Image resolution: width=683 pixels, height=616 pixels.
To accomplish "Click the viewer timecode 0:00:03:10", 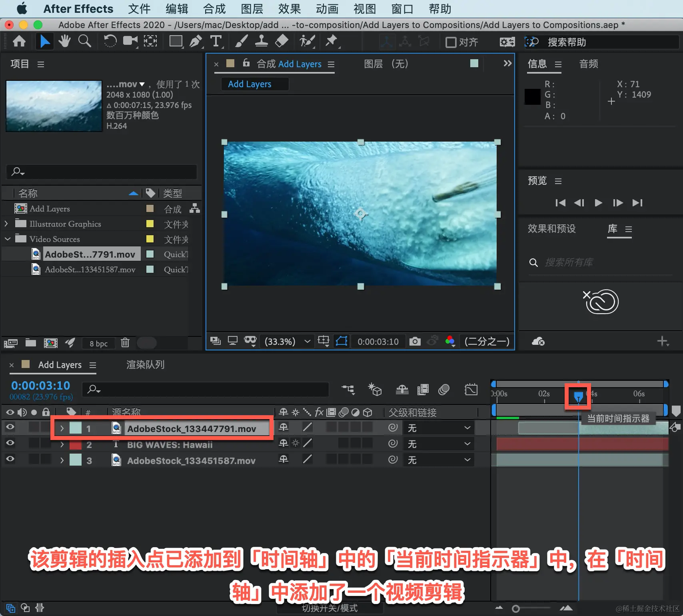I will pyautogui.click(x=378, y=342).
